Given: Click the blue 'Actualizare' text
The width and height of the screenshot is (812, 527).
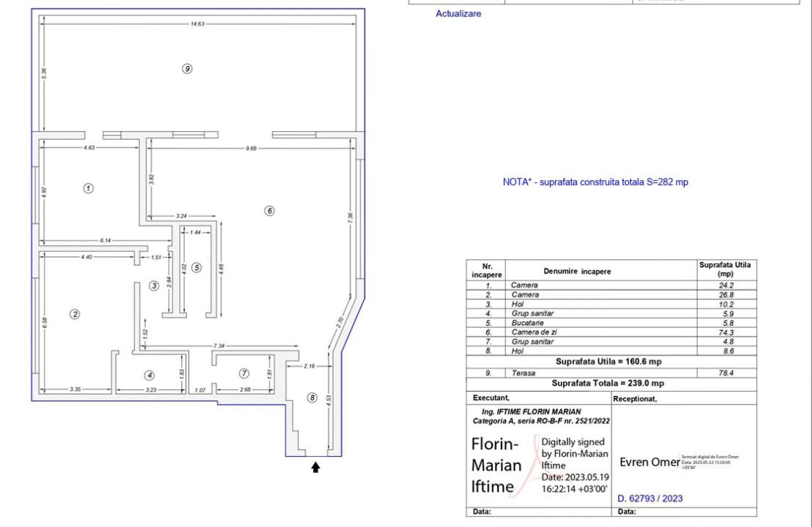Looking at the screenshot, I should (458, 14).
